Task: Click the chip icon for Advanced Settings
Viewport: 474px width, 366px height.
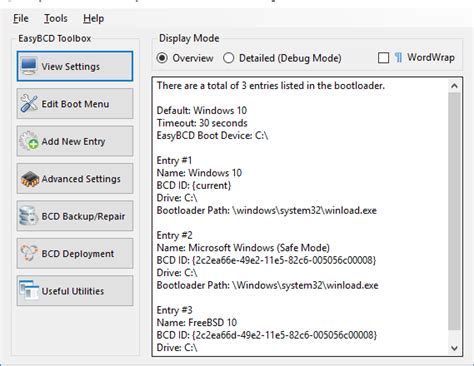Action: point(29,179)
